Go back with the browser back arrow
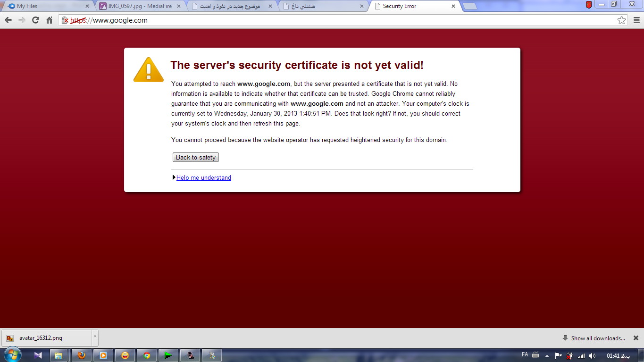The height and width of the screenshot is (362, 644). click(x=8, y=20)
